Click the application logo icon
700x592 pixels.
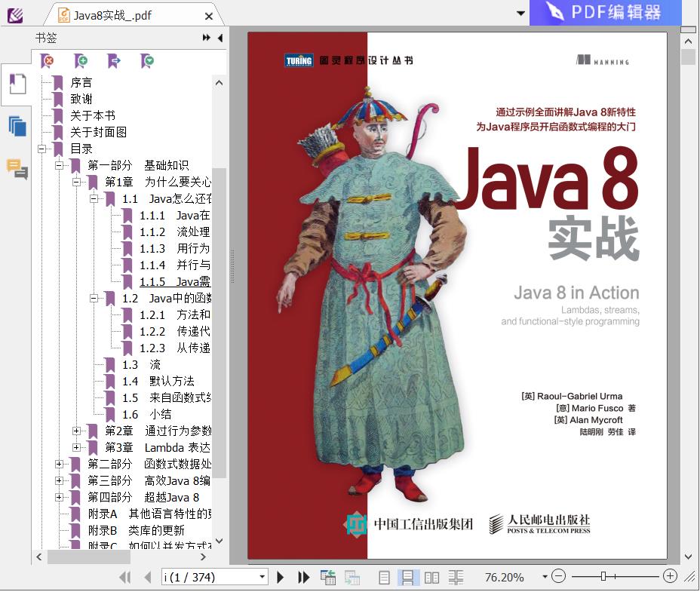(15, 16)
